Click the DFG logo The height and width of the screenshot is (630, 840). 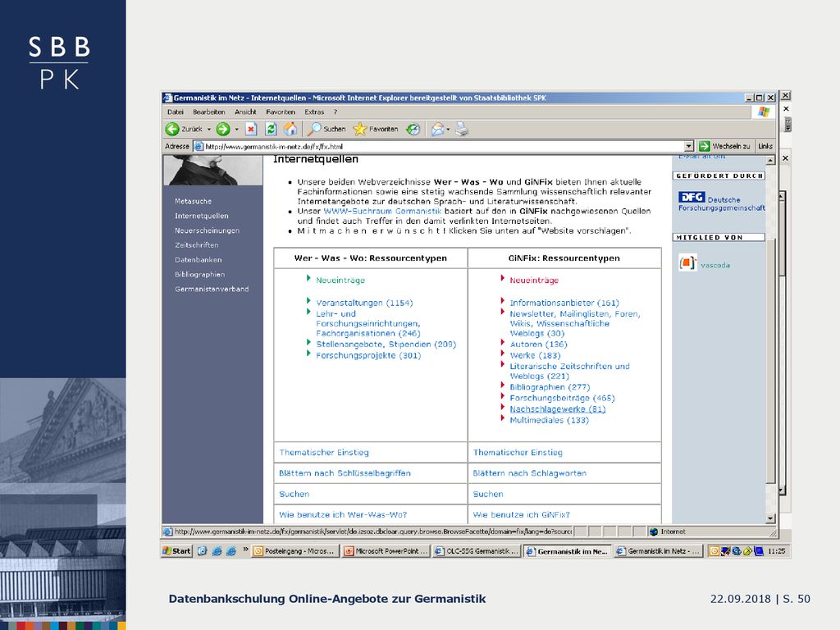691,197
